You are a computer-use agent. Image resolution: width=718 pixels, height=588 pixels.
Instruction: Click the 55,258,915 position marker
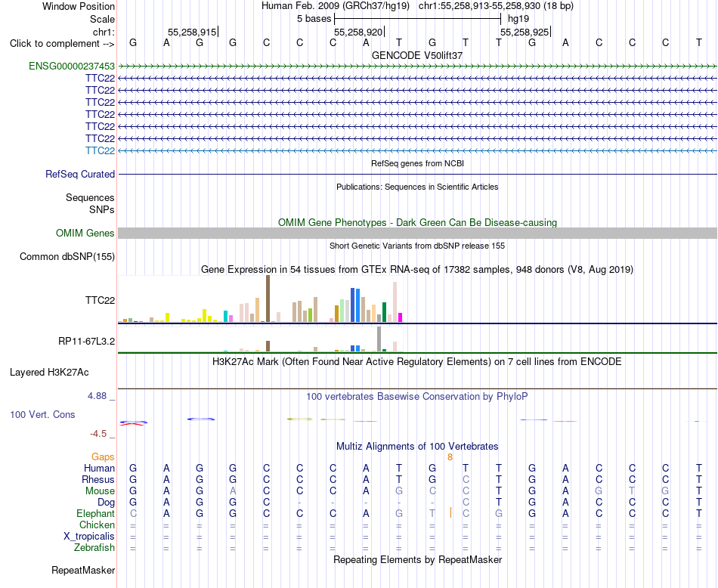coord(192,32)
